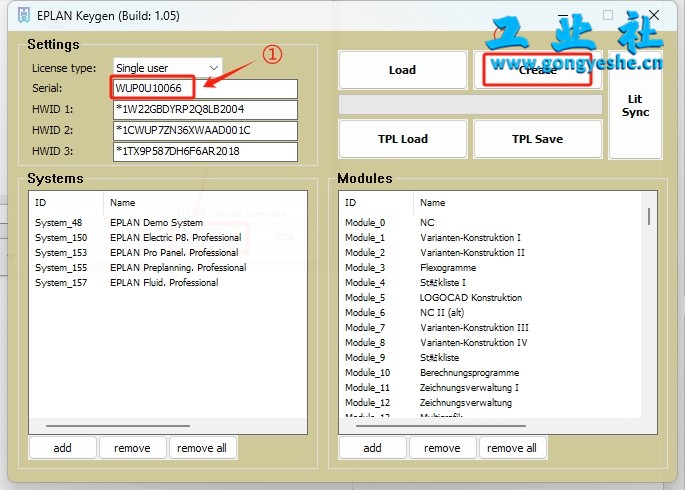Viewport: 685px width, 490px height.
Task: Select System_48 EPLAN Demo System row
Action: point(168,223)
